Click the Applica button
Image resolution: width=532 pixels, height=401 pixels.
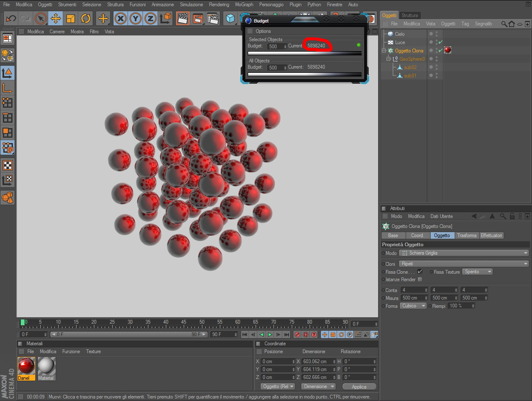click(359, 386)
